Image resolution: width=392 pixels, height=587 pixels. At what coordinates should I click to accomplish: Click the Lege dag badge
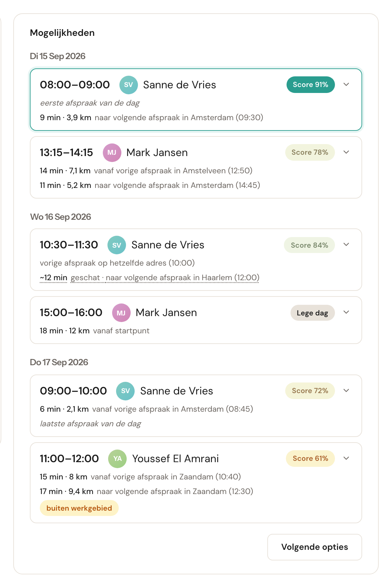(x=312, y=313)
